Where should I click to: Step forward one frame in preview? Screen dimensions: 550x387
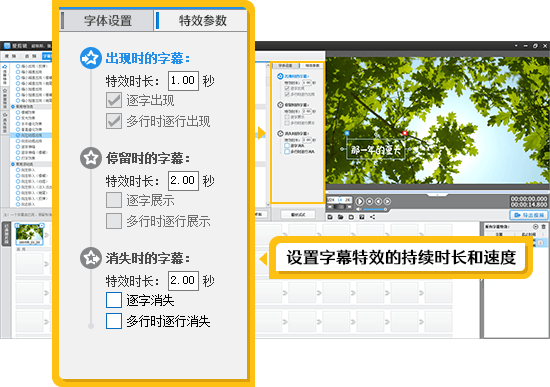[x=387, y=201]
